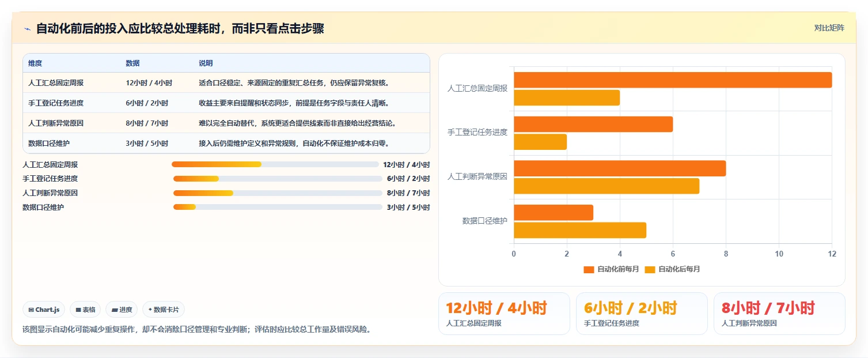Click the 对比矩阵 label in the header

(829, 28)
